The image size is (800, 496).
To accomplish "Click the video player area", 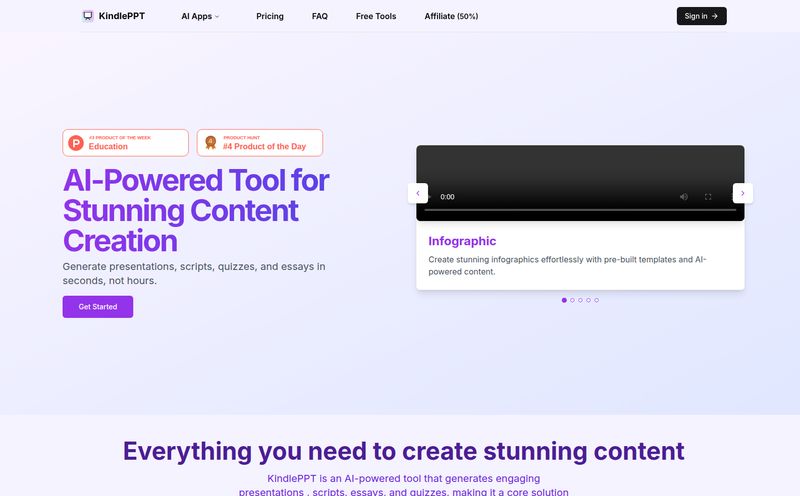I will coord(580,183).
